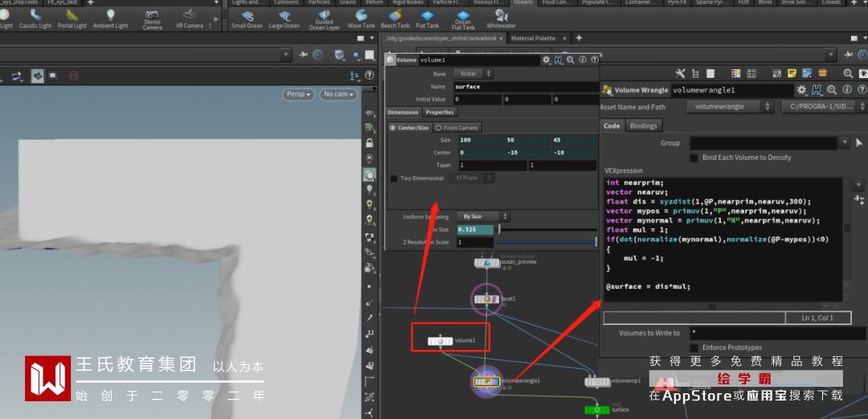
Task: Switch to the Bindings tab
Action: click(x=643, y=125)
